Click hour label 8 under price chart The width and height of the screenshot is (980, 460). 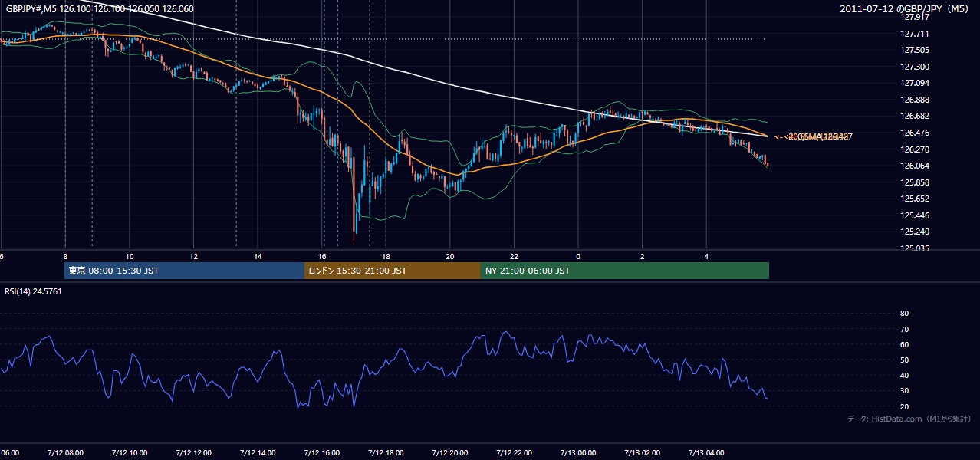[65, 256]
